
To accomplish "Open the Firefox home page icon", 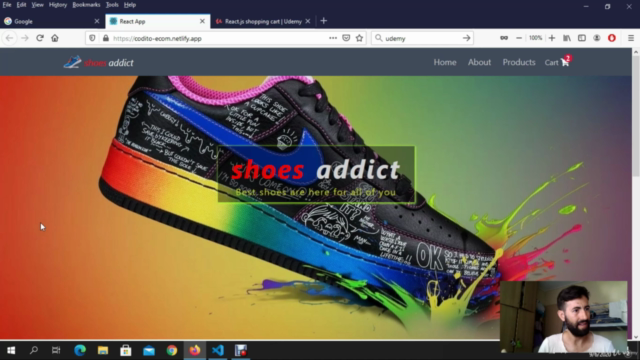I will pos(55,38).
